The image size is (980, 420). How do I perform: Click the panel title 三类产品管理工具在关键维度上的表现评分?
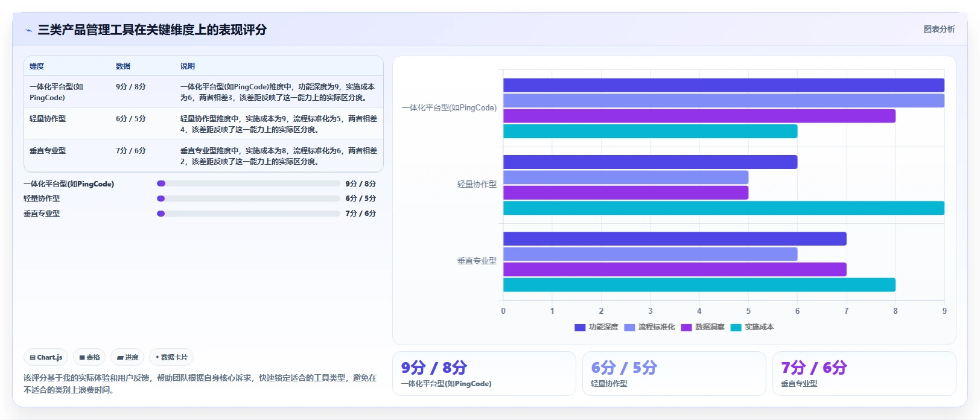tap(152, 30)
